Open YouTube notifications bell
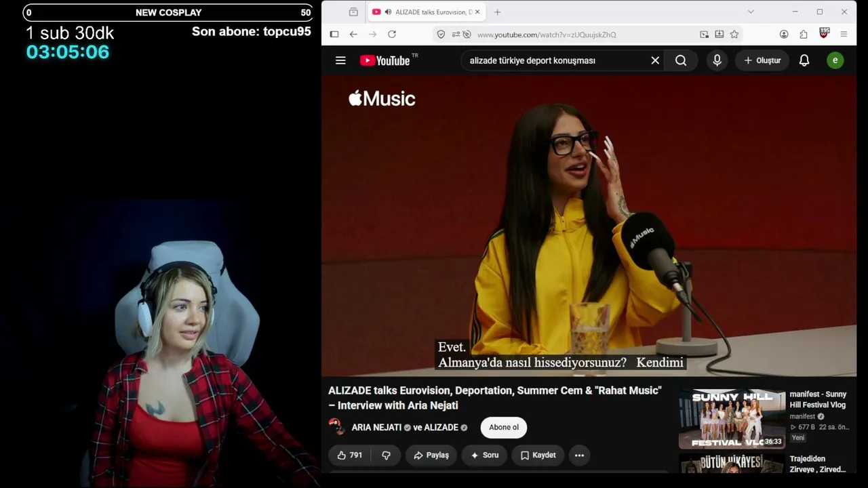 click(x=804, y=60)
